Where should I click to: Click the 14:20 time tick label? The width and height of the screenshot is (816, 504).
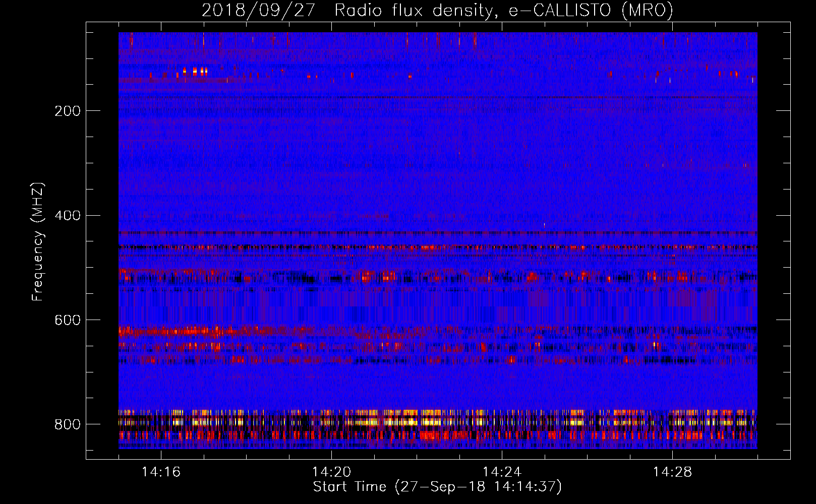[331, 472]
